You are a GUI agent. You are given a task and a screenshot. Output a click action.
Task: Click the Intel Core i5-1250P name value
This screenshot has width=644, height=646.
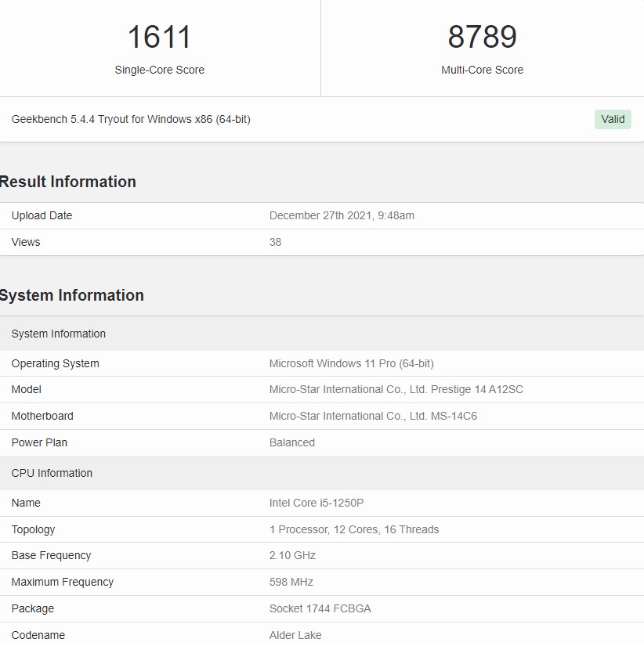click(317, 503)
